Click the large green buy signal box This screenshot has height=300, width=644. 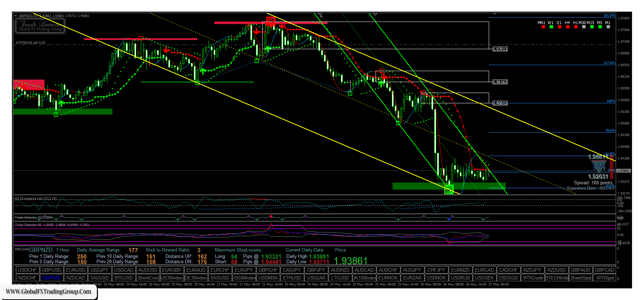click(x=449, y=190)
